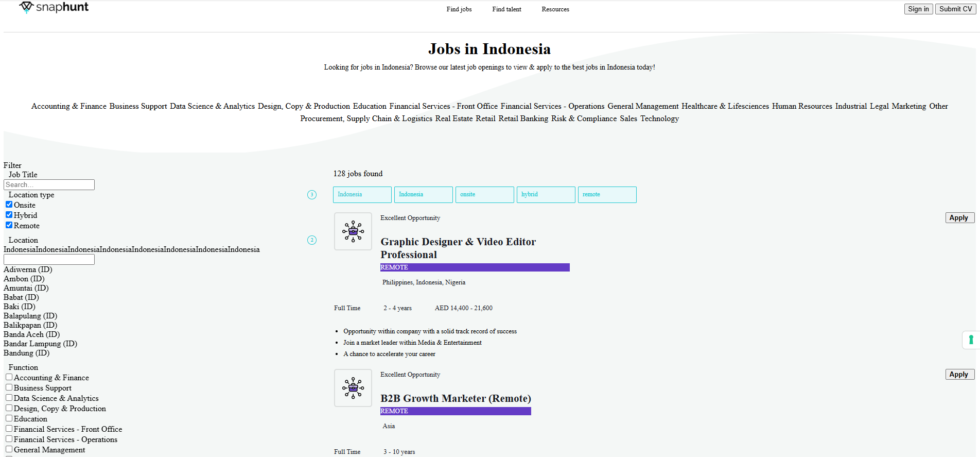The width and height of the screenshot is (980, 457).
Task: Select Accounting & Finance category link
Action: (69, 106)
